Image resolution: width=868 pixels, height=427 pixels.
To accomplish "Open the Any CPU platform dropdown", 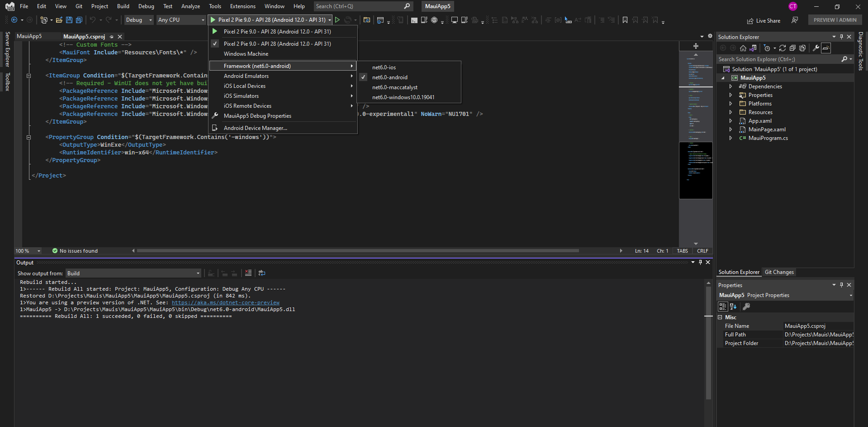I will click(x=181, y=20).
